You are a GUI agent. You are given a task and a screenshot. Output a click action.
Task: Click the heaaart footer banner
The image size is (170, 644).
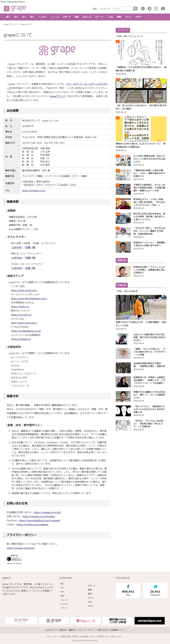[86, 621]
